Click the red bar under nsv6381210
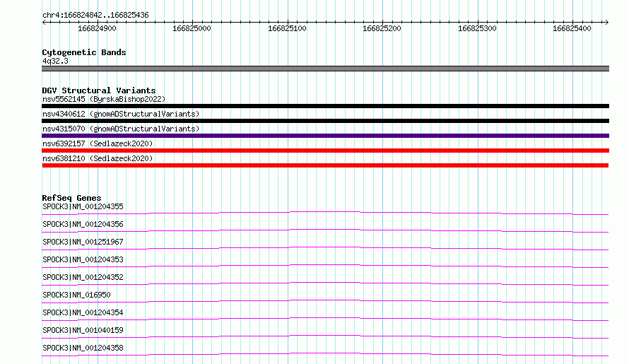Screen dimensions: 629x364 (325, 165)
